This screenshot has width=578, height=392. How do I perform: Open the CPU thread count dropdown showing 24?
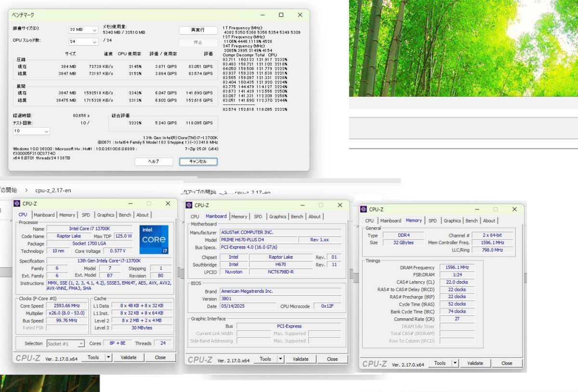click(x=84, y=41)
